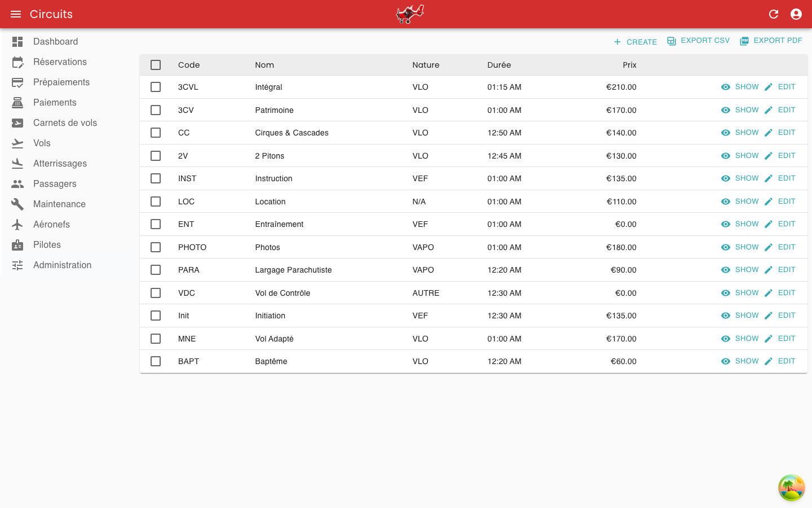
Task: Click the refresh icon in the top bar
Action: (774, 14)
